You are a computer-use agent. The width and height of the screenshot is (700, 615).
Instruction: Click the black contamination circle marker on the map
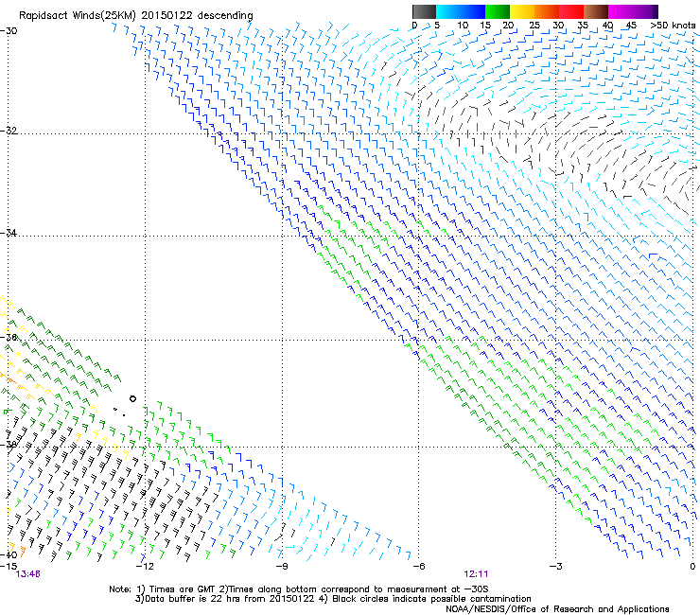(x=132, y=398)
